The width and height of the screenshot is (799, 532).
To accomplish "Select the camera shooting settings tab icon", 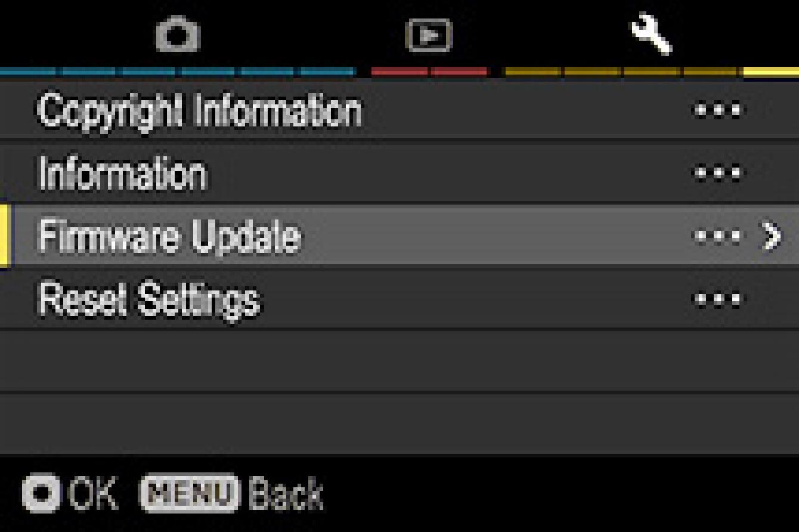I will click(x=178, y=36).
